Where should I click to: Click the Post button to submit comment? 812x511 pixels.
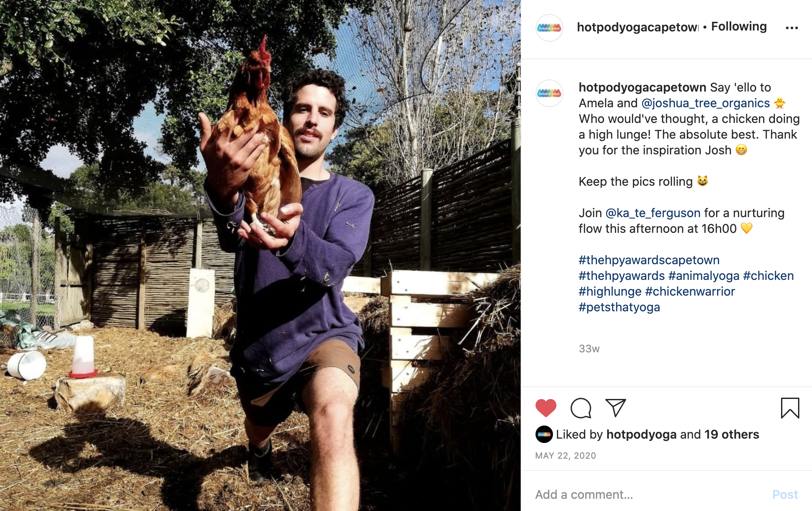pos(785,494)
